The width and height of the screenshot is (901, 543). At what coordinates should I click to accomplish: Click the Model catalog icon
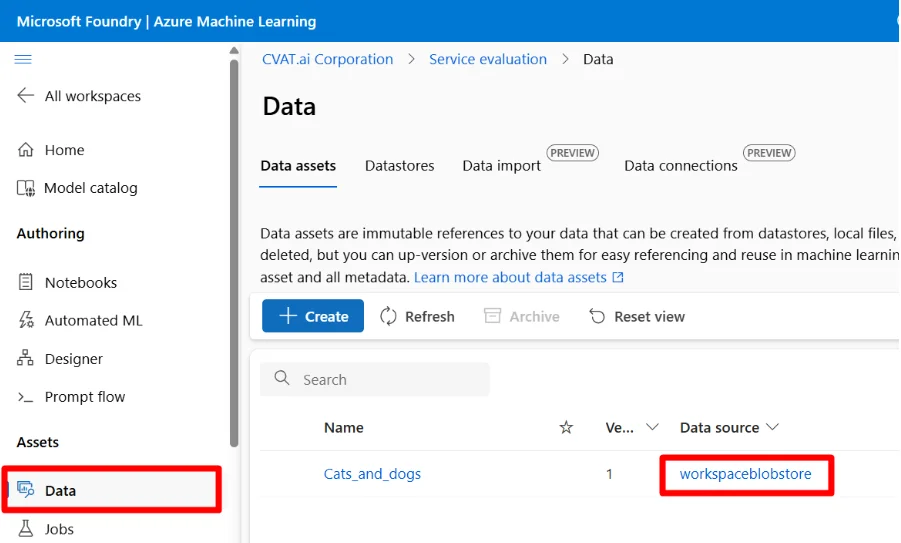25,188
